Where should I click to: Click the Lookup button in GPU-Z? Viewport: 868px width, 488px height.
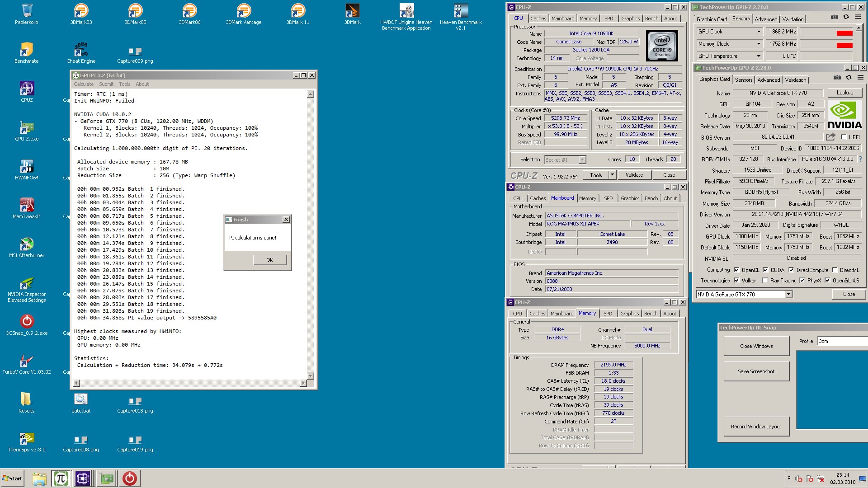[x=844, y=93]
